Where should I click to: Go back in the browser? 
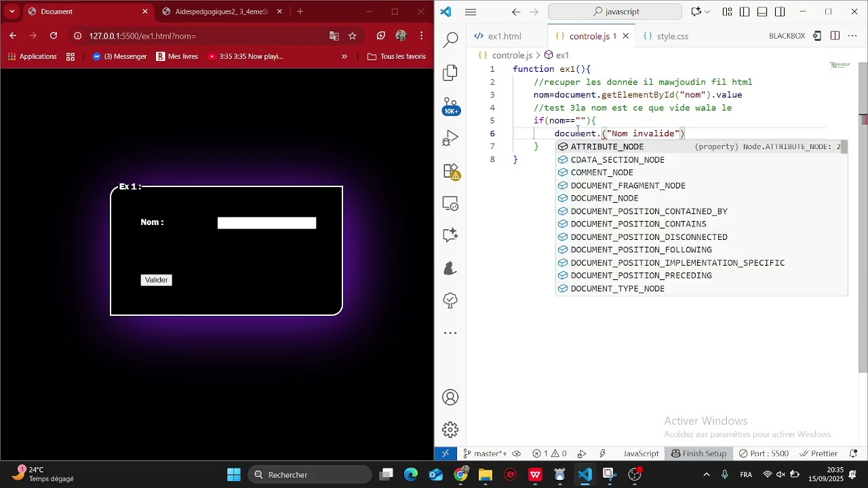(13, 36)
